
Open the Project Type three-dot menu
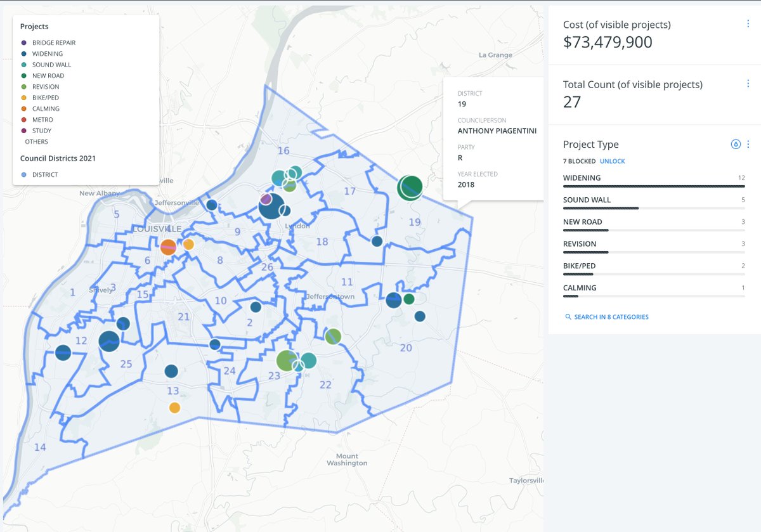coord(749,144)
